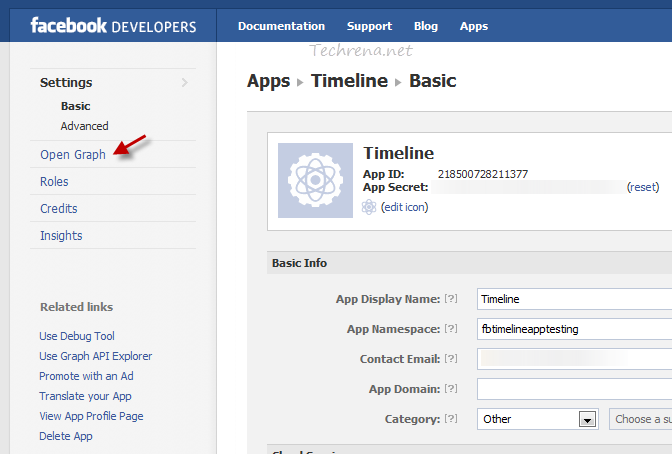The height and width of the screenshot is (454, 672).
Task: Click the reset App Secret link
Action: pos(643,187)
